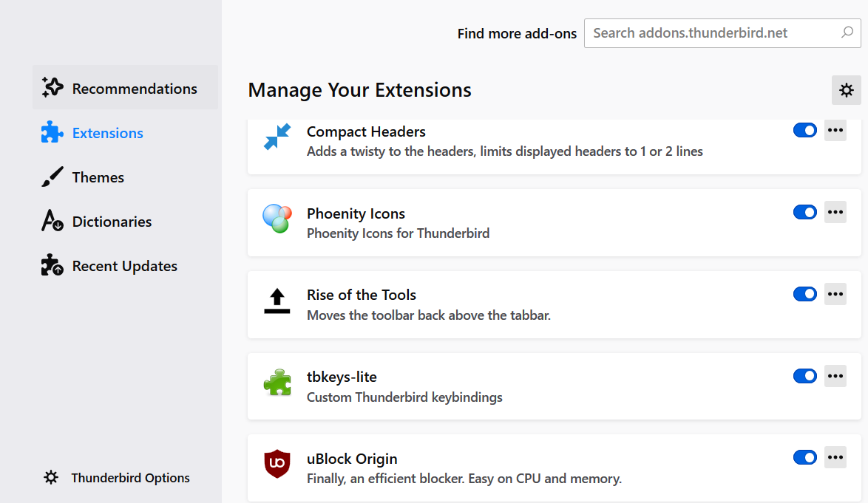Screen dimensions: 868x503
Task: Toggle off the Phoenity Icons extension
Action: click(804, 212)
